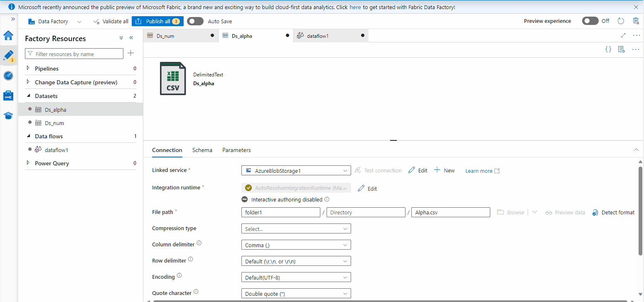Expand the Pipelines tree node
The width and height of the screenshot is (644, 302).
coord(28,68)
